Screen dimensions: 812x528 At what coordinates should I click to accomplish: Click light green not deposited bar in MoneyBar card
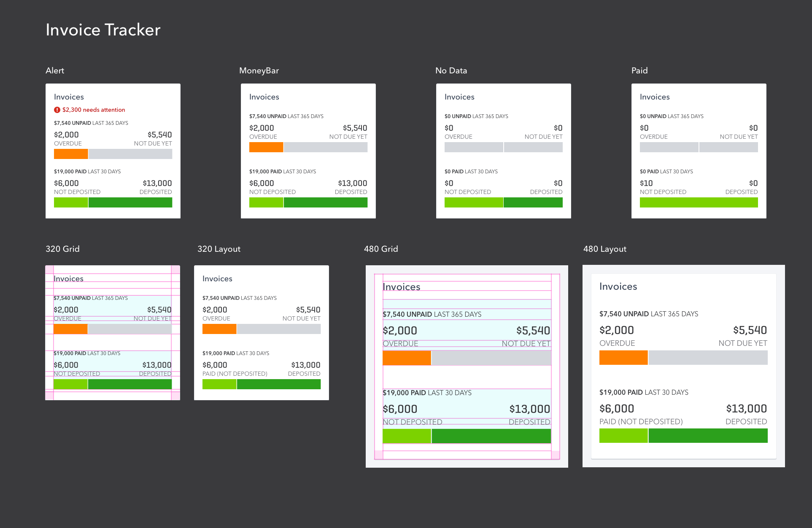[x=266, y=202]
